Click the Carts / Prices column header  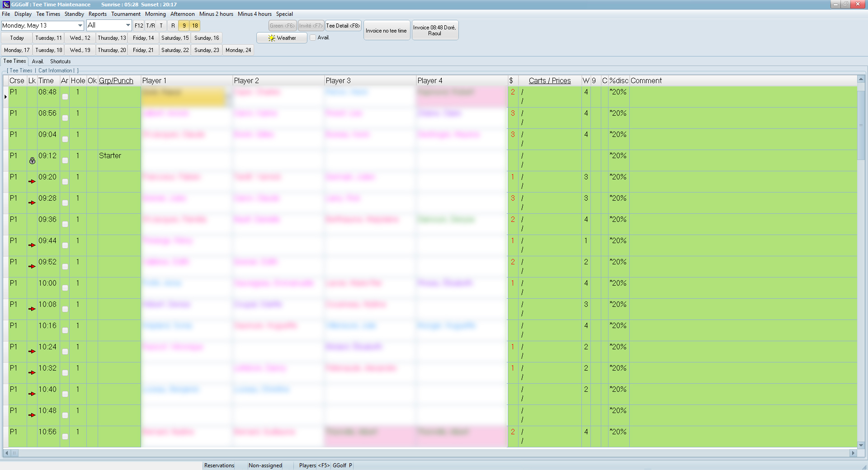coord(549,80)
